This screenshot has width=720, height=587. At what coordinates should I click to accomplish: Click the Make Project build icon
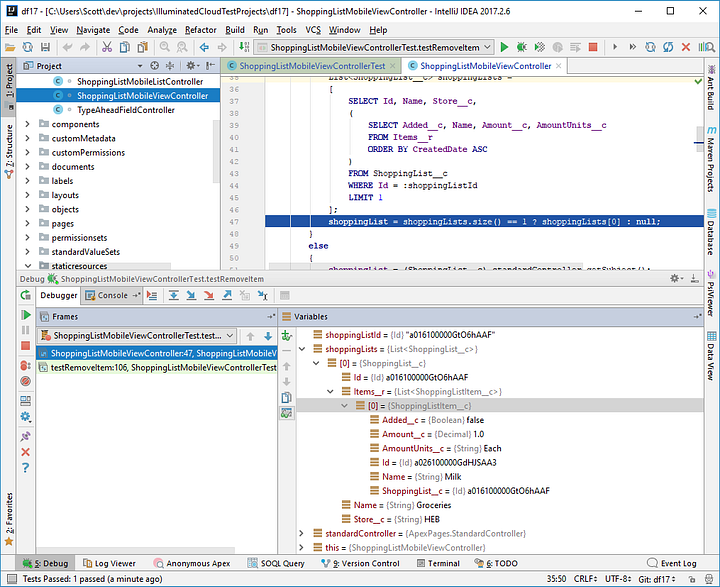click(244, 47)
